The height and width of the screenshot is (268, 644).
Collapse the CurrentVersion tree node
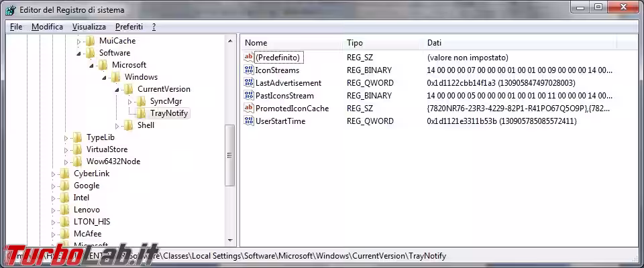[x=117, y=89]
